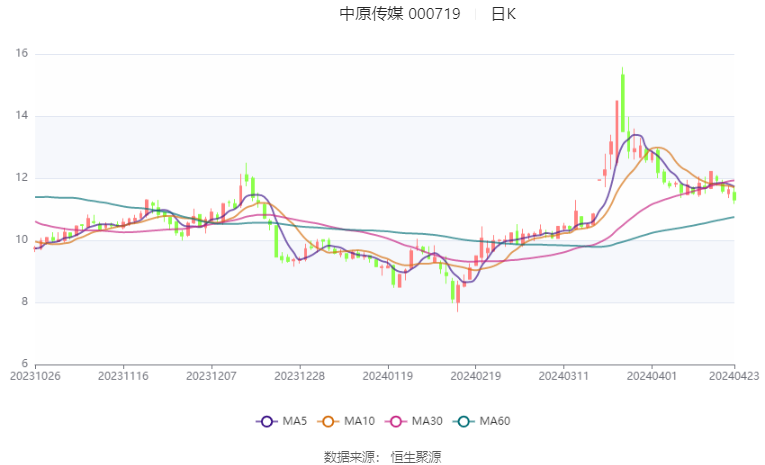Toggle the MA60 legend series
Screen dimensions: 765x465
point(482,421)
